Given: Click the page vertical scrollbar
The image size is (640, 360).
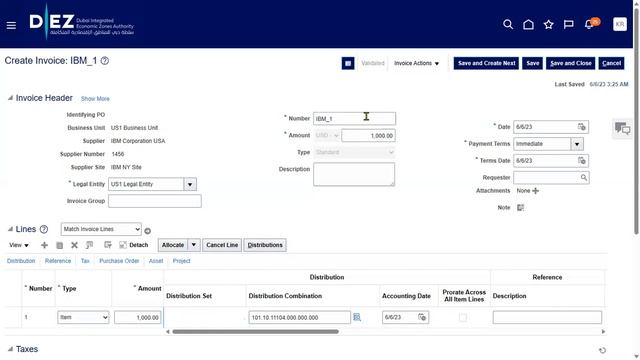Looking at the screenshot, I should [636, 122].
